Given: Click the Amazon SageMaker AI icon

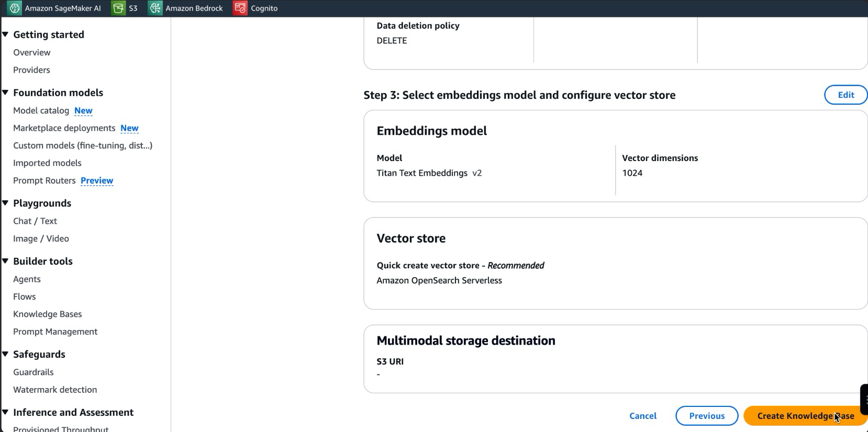Looking at the screenshot, I should (x=15, y=8).
